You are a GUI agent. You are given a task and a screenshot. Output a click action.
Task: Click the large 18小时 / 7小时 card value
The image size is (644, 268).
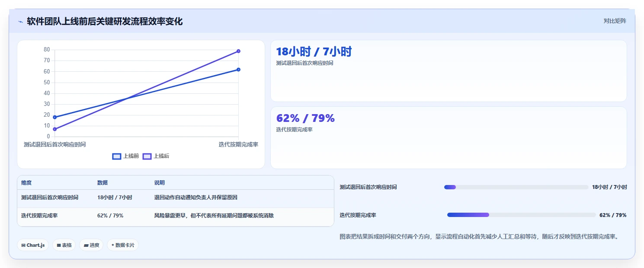click(314, 52)
